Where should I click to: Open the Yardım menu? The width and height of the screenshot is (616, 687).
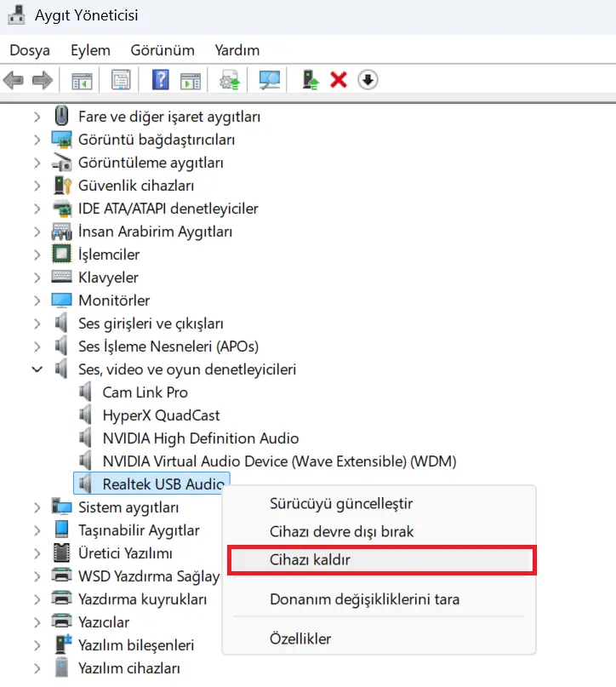click(237, 50)
